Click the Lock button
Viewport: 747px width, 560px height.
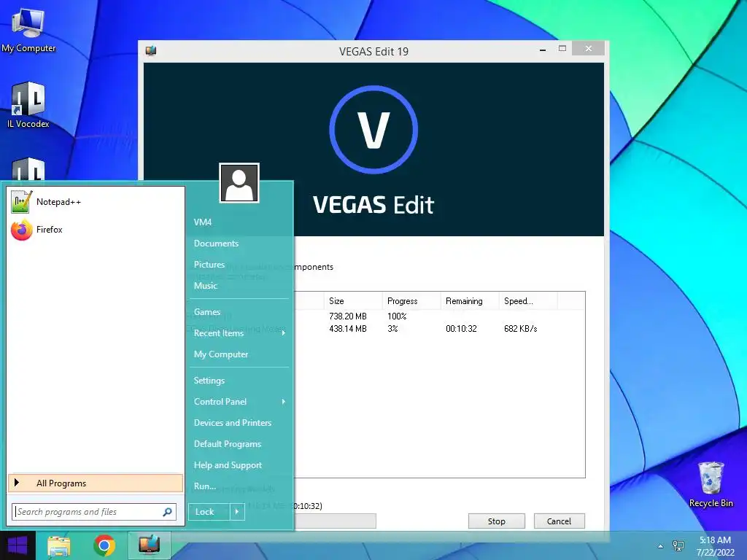pyautogui.click(x=209, y=512)
